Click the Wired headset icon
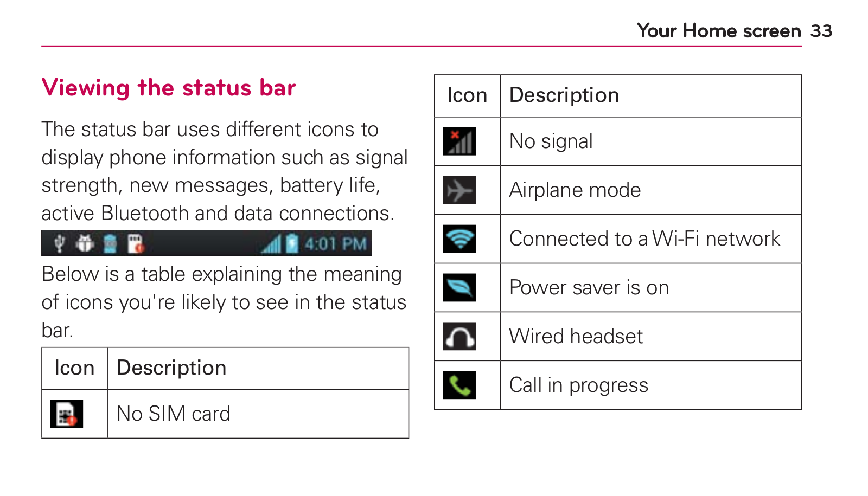The image size is (868, 496). point(459,336)
